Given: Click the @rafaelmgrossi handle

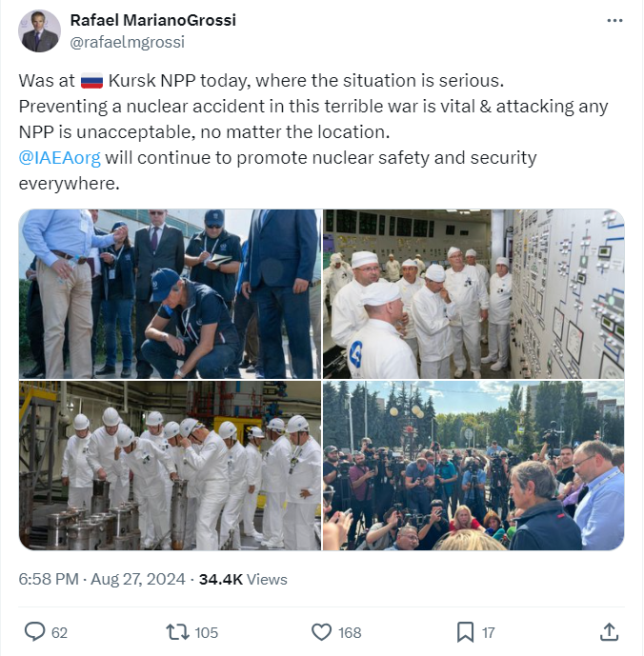Looking at the screenshot, I should point(128,42).
